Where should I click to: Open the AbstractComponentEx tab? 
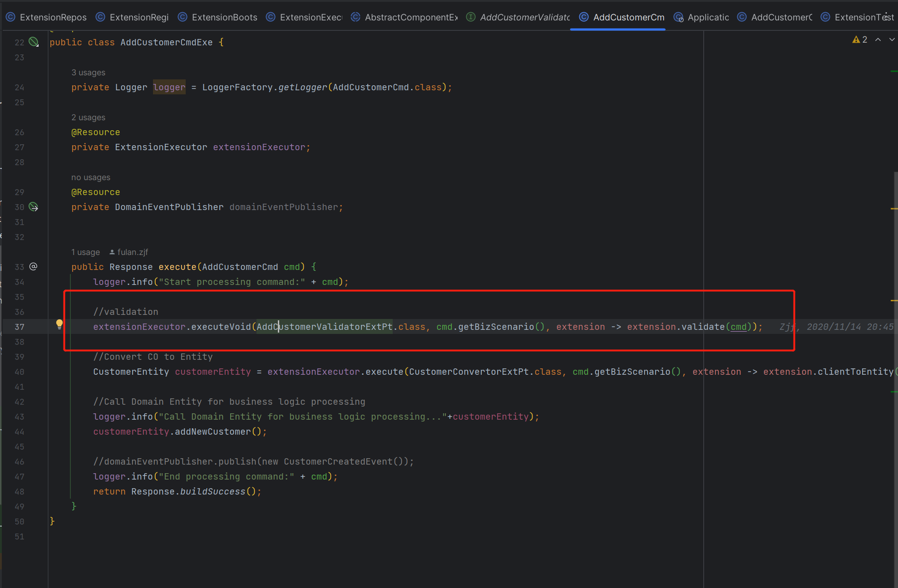(x=405, y=17)
